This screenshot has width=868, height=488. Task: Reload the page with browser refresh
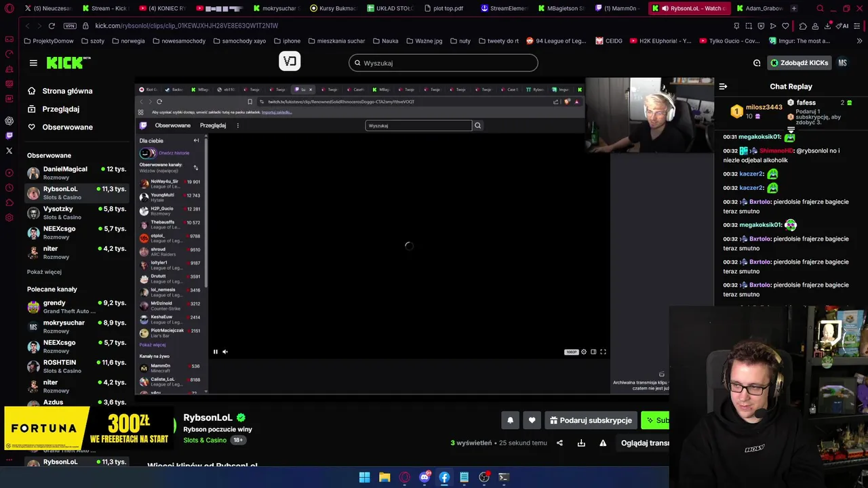coord(52,26)
